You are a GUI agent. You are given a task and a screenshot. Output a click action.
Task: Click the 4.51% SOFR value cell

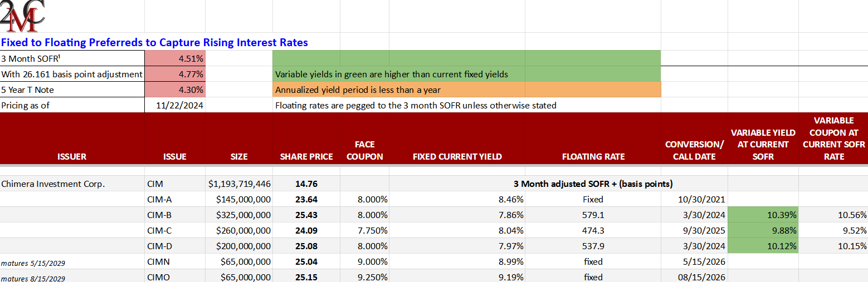[175, 58]
